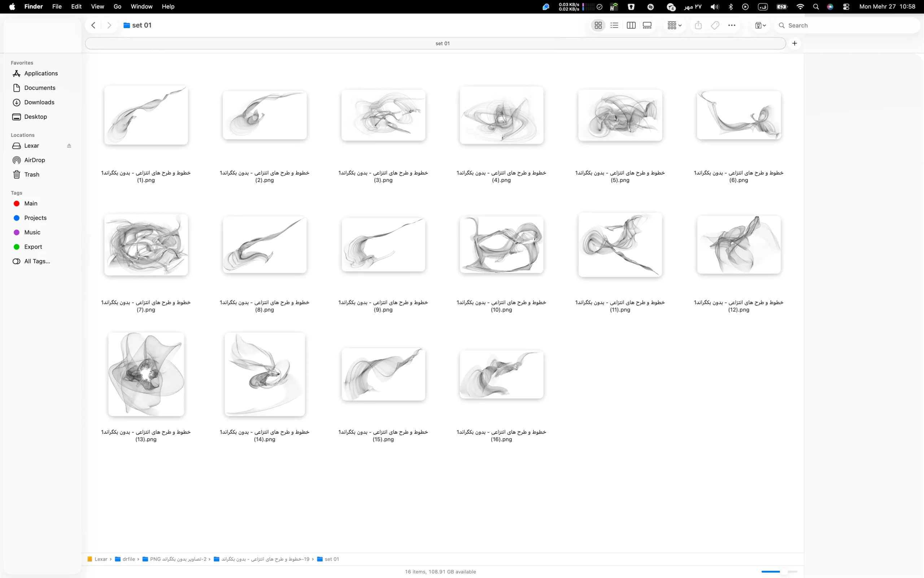Select thumbnail of file (1).png
This screenshot has height=578, width=924.
click(146, 115)
